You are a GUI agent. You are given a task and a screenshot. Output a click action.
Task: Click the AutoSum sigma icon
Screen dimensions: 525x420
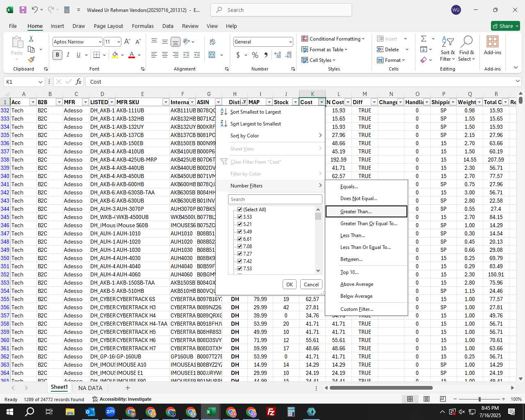click(x=424, y=39)
